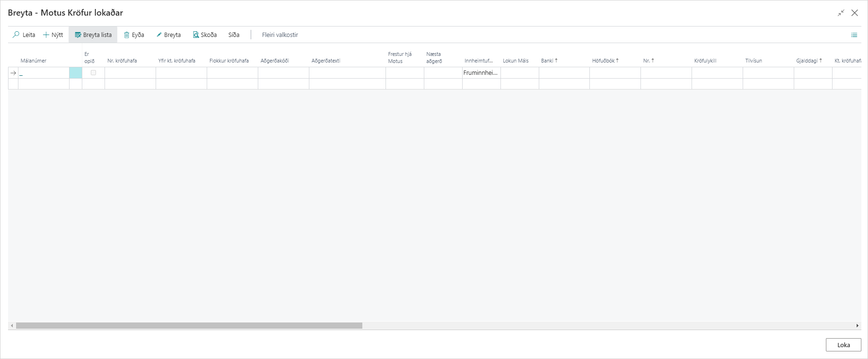Open the list view options icon
The image size is (868, 359).
(x=854, y=35)
